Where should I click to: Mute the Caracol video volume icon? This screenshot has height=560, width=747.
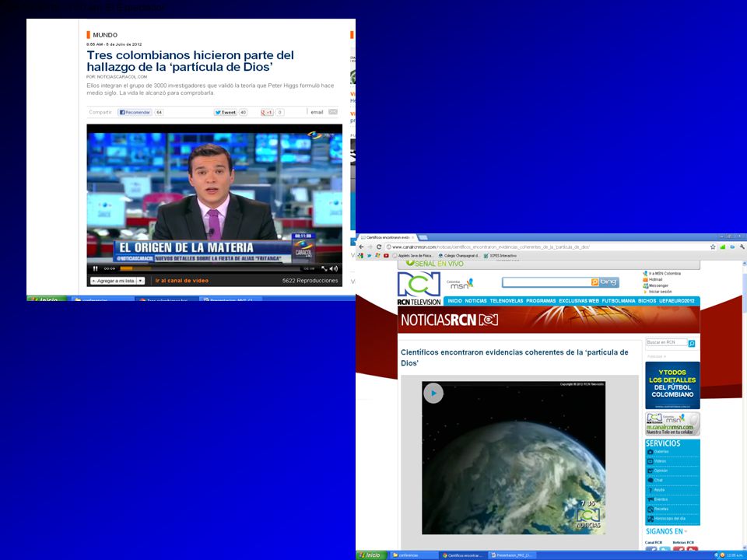click(x=334, y=268)
